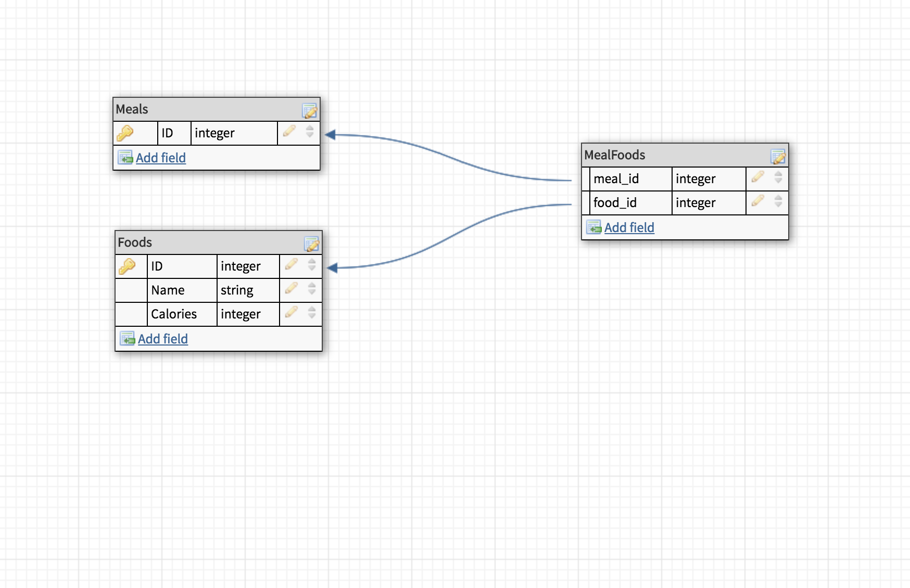Select the Calories field label
This screenshot has width=910, height=588.
point(174,314)
